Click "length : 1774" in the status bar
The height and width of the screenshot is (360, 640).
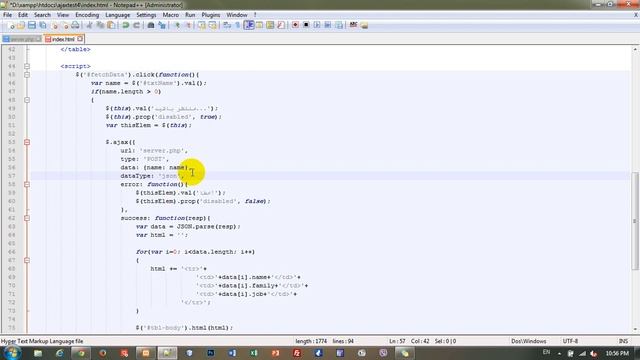tap(311, 341)
